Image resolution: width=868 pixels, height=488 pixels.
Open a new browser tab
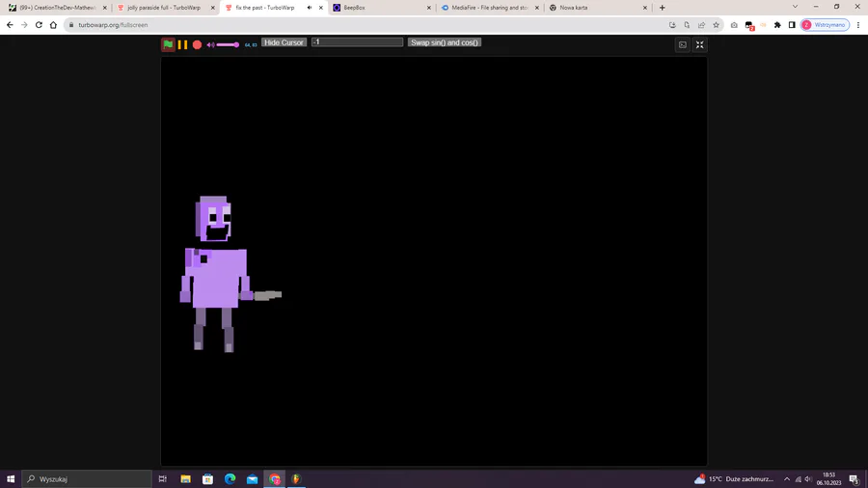tap(662, 8)
